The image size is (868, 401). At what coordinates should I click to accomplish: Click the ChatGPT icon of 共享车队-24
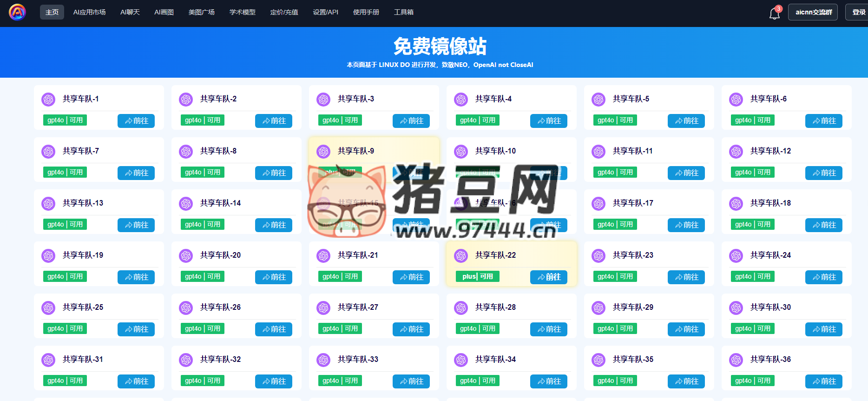click(x=736, y=255)
